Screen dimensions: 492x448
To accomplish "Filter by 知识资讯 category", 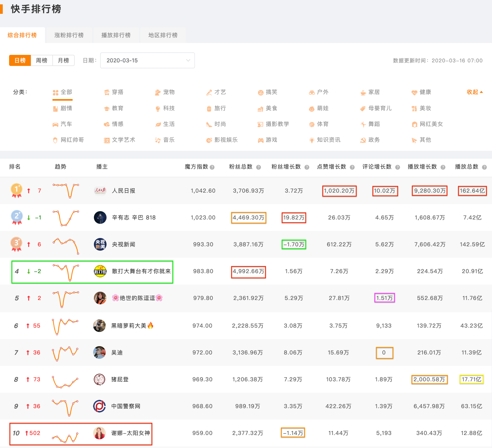I will (x=325, y=140).
